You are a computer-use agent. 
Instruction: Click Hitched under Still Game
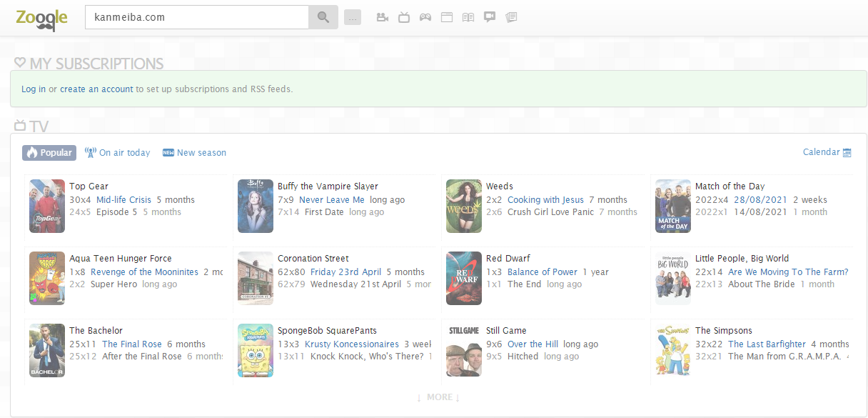tap(523, 357)
